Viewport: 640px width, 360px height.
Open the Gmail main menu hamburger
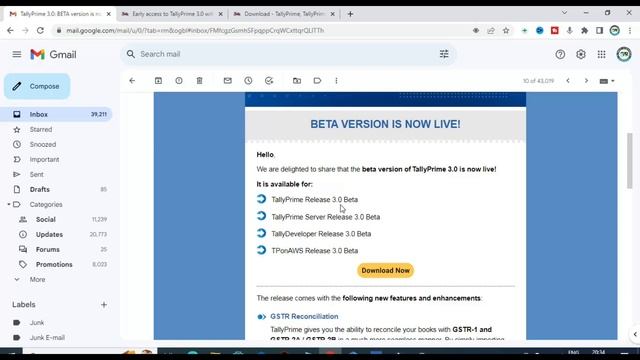(x=17, y=54)
